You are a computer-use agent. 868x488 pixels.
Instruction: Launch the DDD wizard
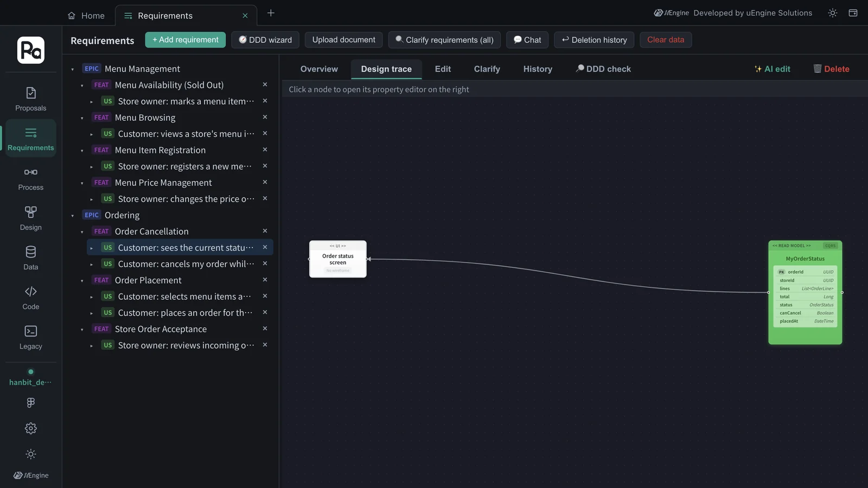265,40
